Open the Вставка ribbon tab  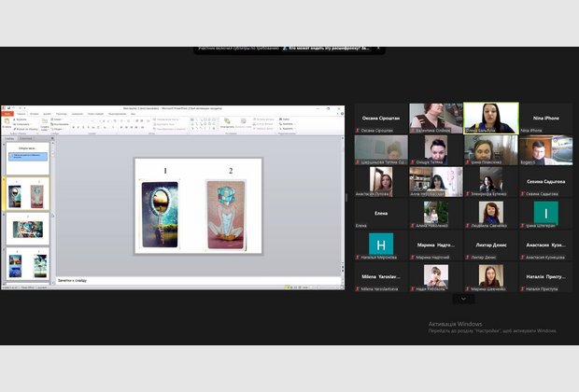34,113
